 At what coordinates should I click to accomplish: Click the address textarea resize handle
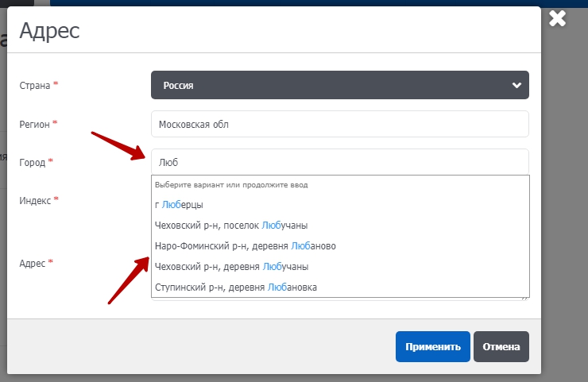[526, 297]
